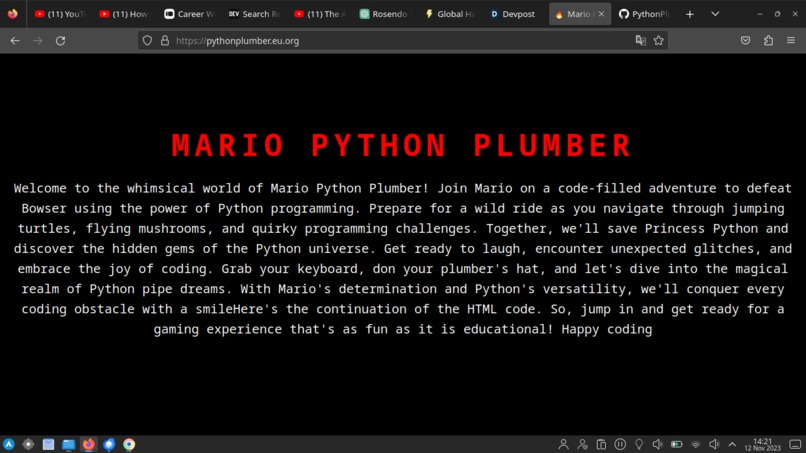Image resolution: width=806 pixels, height=453 pixels.
Task: Go back to the previous page
Action: pyautogui.click(x=15, y=41)
